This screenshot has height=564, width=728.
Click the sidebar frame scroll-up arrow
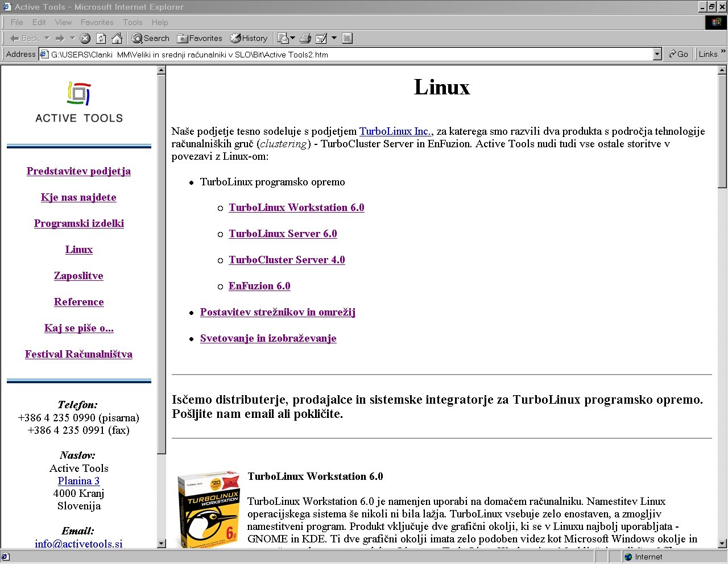pyautogui.click(x=162, y=70)
